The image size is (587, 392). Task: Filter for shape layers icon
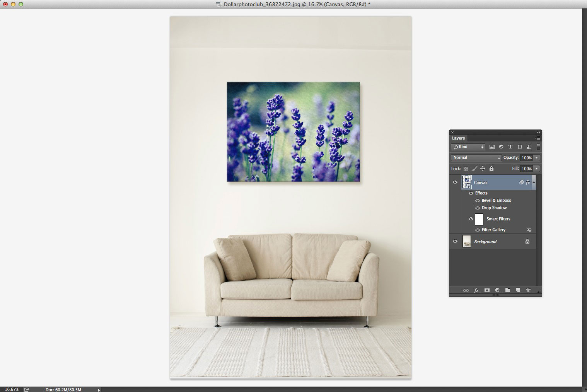tap(520, 147)
